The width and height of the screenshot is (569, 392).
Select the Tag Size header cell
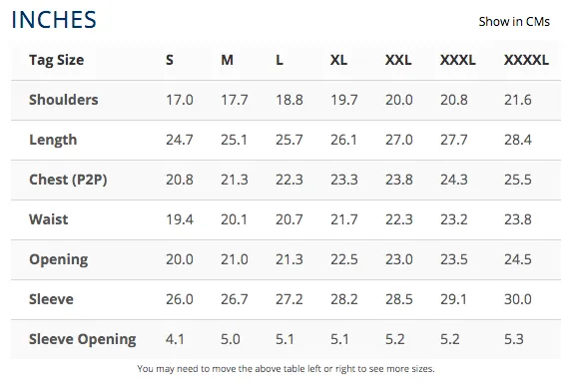56,60
